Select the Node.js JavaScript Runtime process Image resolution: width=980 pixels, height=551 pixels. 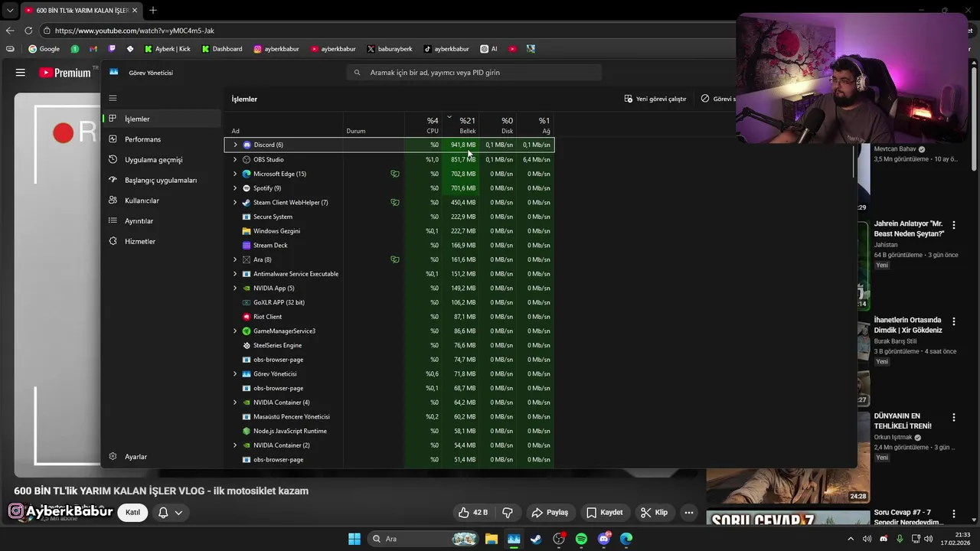click(389, 431)
